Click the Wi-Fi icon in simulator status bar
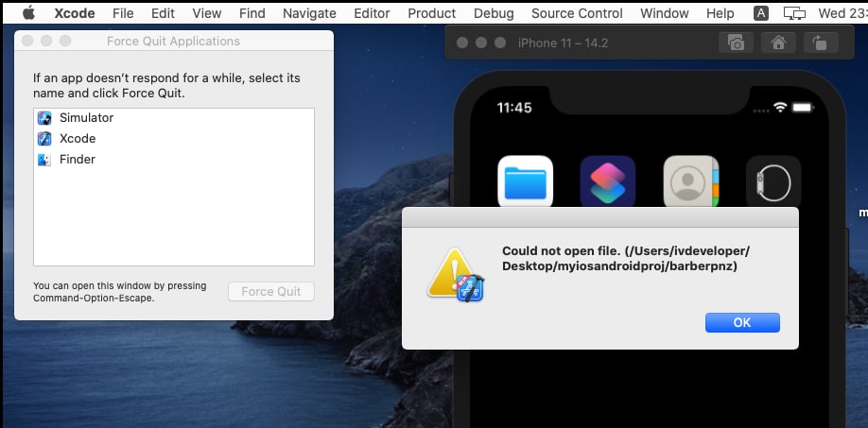Image resolution: width=868 pixels, height=428 pixels. tap(780, 108)
